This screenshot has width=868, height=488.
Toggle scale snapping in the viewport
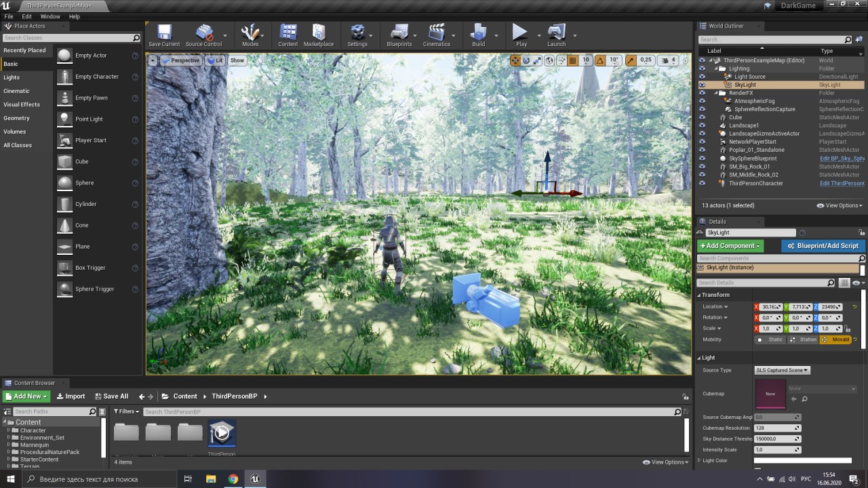[631, 60]
